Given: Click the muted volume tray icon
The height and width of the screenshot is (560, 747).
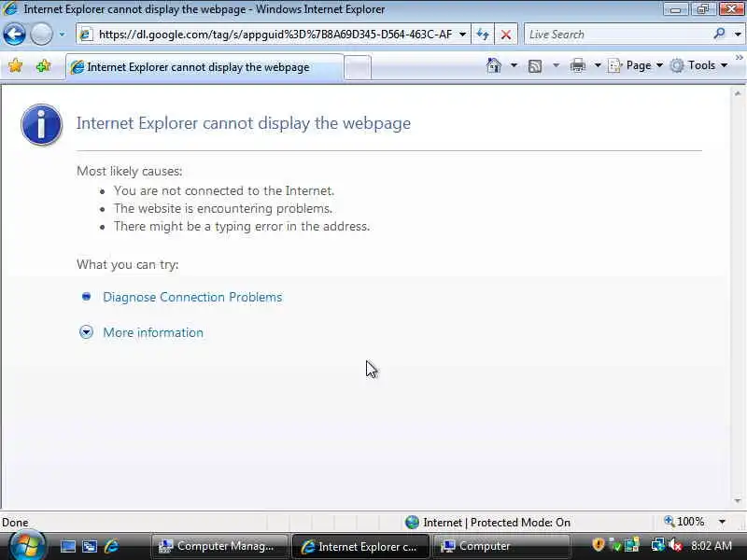Looking at the screenshot, I should pyautogui.click(x=675, y=545).
